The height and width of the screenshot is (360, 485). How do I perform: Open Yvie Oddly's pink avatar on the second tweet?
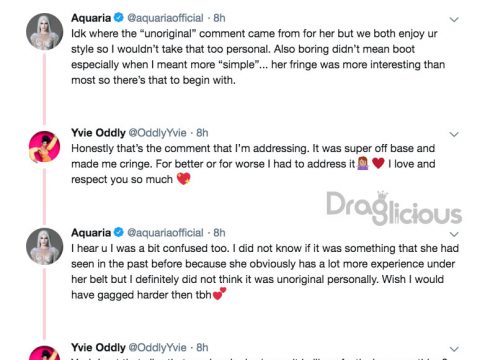(45, 147)
